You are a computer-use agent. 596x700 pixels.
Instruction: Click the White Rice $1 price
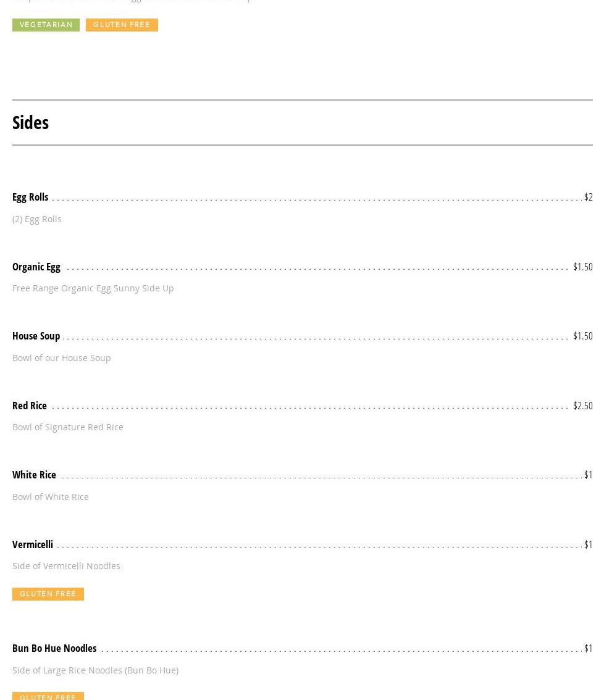pos(588,475)
